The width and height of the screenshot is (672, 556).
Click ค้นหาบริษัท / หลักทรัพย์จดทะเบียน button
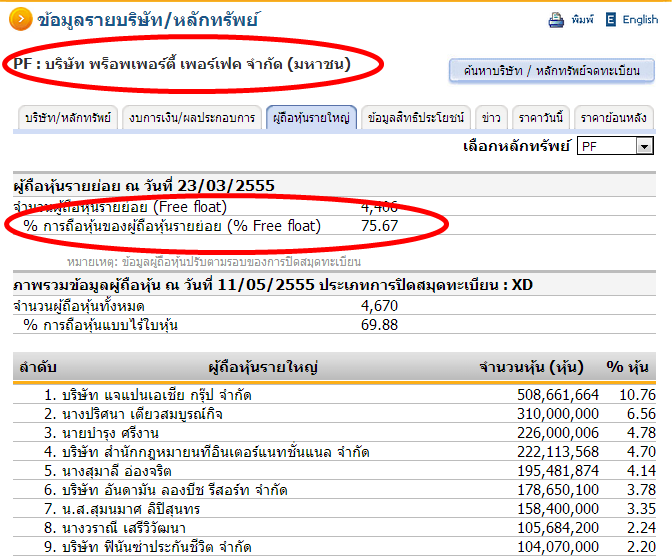[552, 71]
